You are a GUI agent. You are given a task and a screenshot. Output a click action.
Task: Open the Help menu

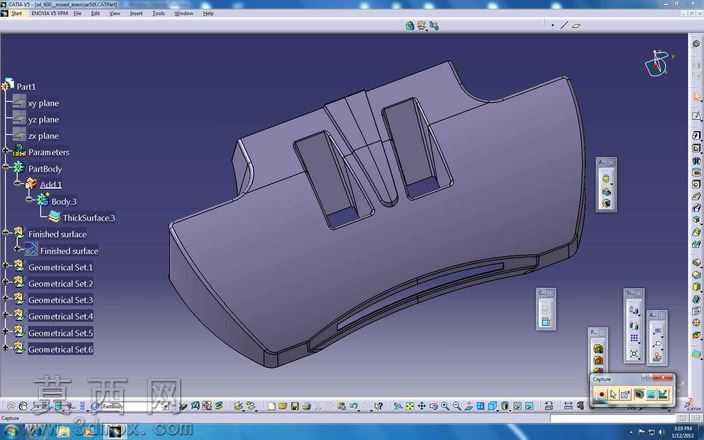(x=208, y=13)
